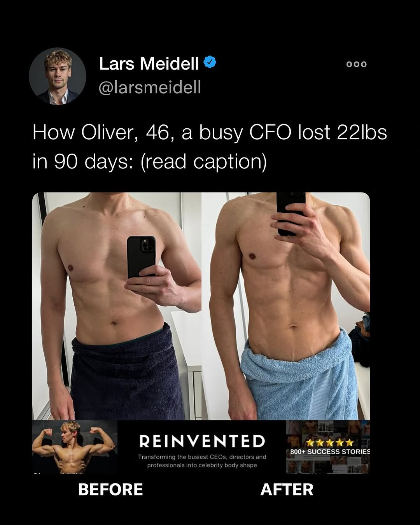Viewport: 420px width, 525px height.
Task: Open Lars Meidell's profile avatar
Action: [x=58, y=76]
